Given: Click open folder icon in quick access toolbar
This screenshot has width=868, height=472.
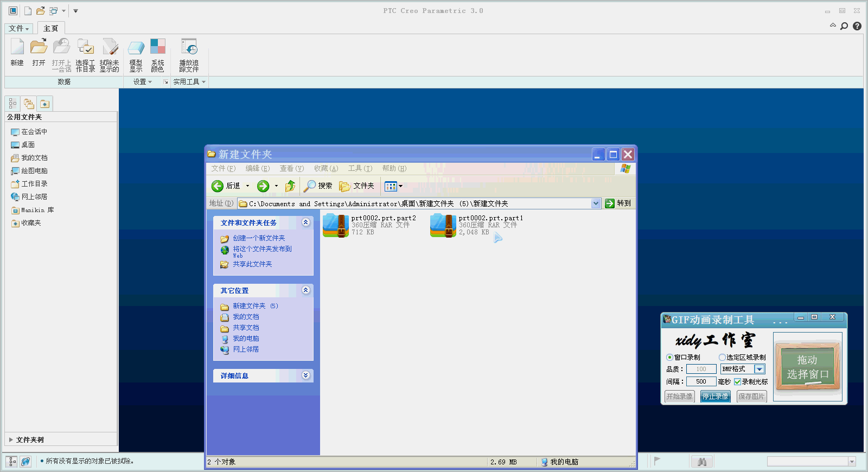Looking at the screenshot, I should point(41,11).
